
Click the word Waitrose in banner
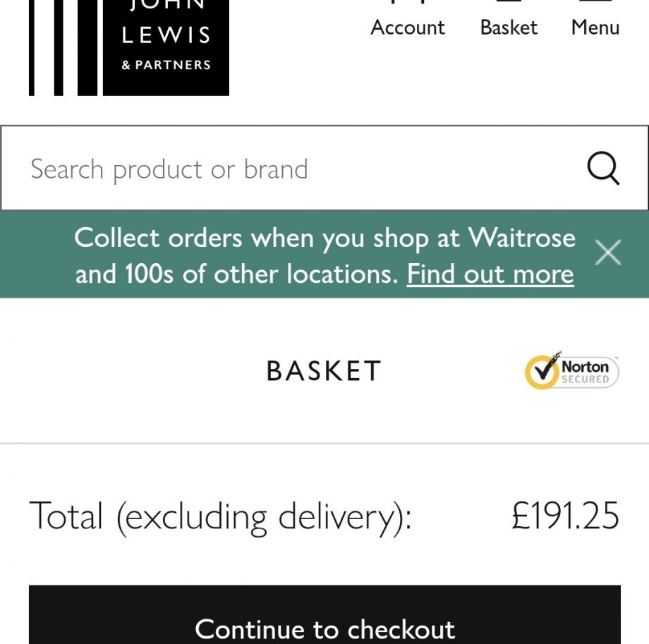pyautogui.click(x=522, y=238)
